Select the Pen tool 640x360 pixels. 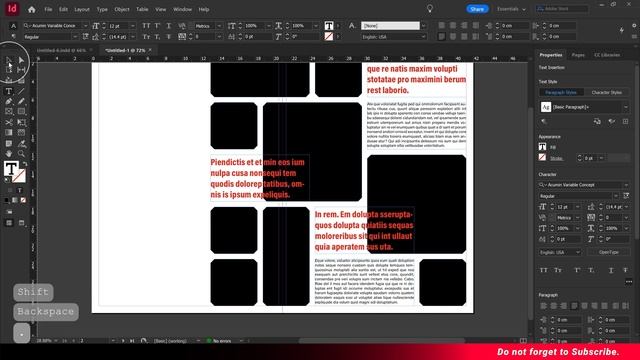click(9, 101)
